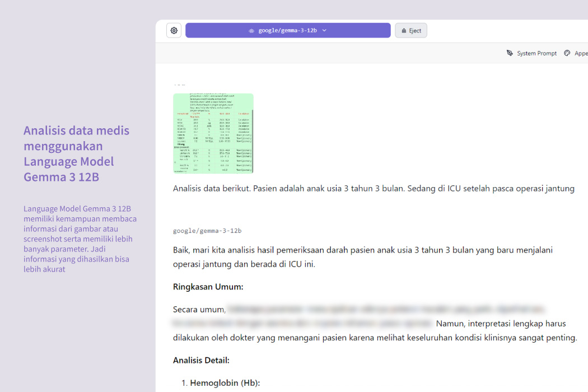
Task: Open the System Prompt option
Action: [x=532, y=53]
